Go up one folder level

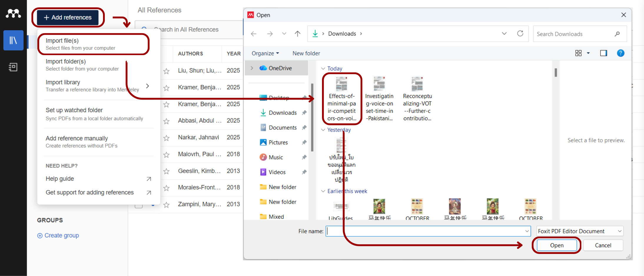(x=298, y=34)
